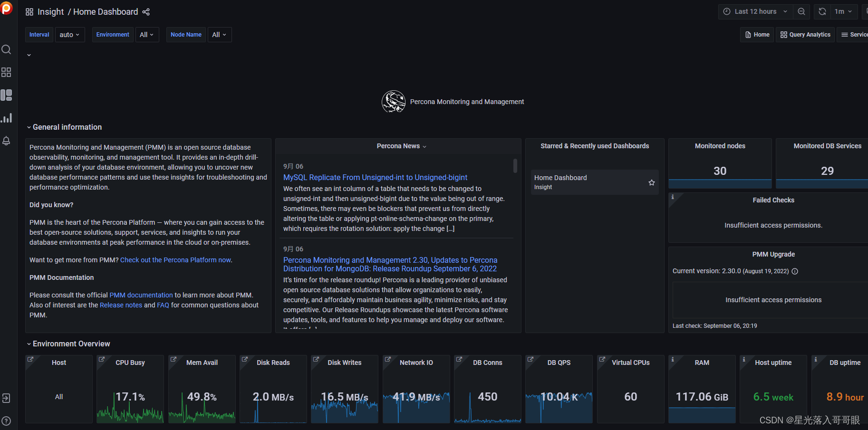Open PMM 2.30 Release Roundup news article

[390, 264]
